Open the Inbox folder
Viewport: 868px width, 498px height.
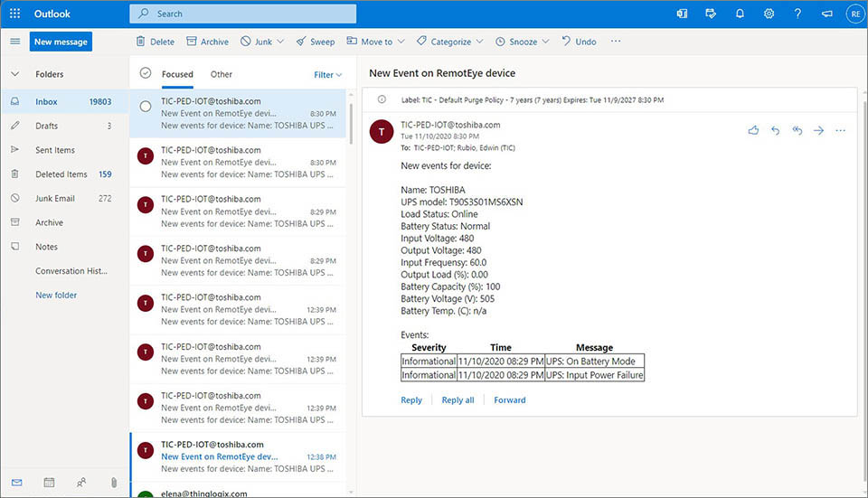65,102
